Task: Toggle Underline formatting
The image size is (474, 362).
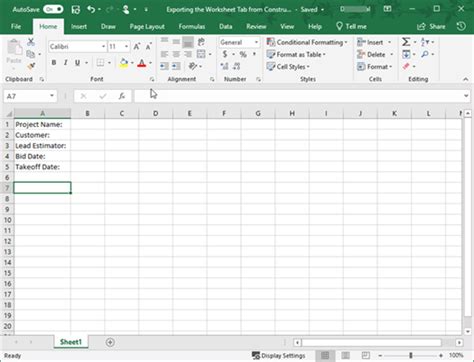Action: [x=77, y=62]
